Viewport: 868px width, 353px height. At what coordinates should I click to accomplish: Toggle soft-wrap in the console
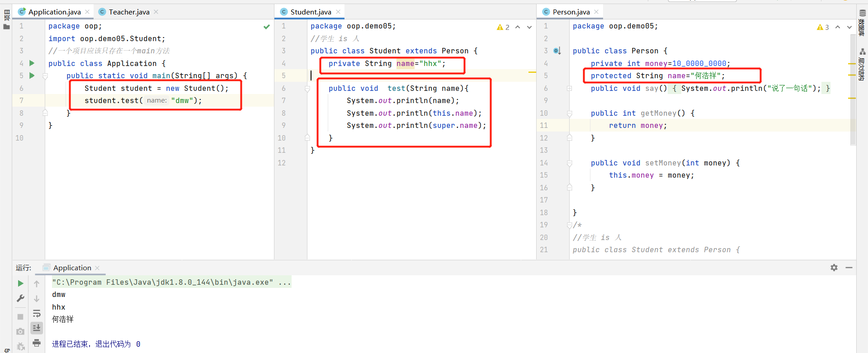[x=37, y=313]
